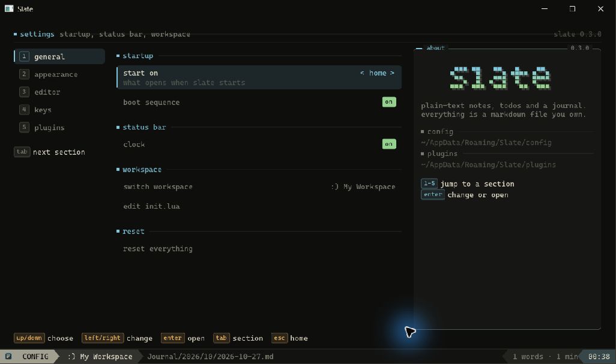
Task: Click next section hint label
Action: (59, 152)
